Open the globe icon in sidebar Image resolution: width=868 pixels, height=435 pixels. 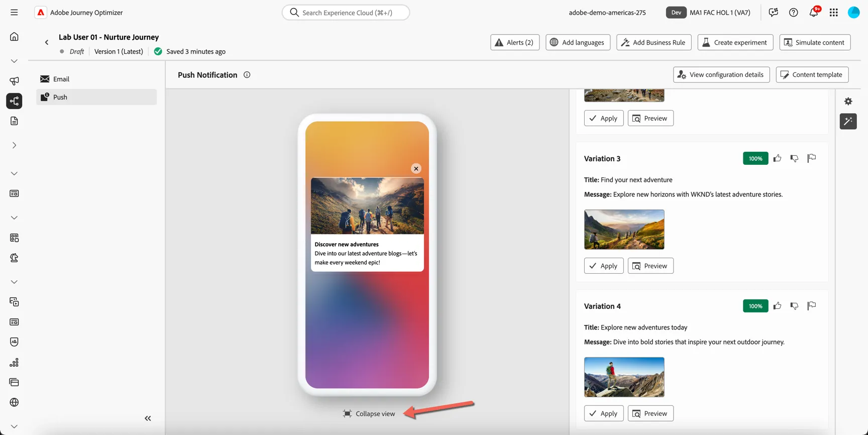click(14, 402)
